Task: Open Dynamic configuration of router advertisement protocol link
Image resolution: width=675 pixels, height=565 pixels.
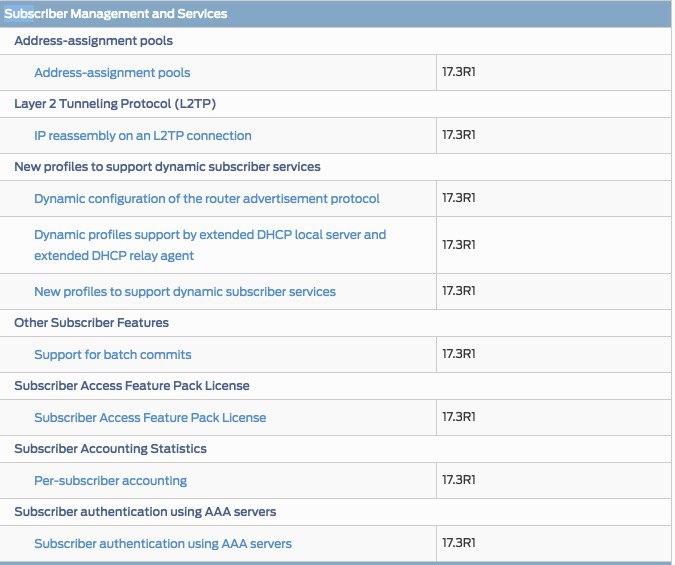Action: 207,199
